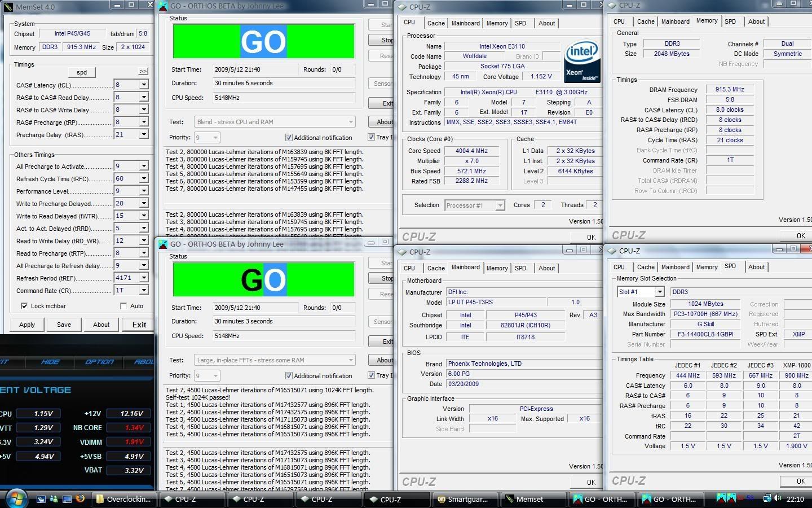This screenshot has height=508, width=812.
Task: Open the Priority dropdown in the Blend test ORTHOS window
Action: pos(214,138)
